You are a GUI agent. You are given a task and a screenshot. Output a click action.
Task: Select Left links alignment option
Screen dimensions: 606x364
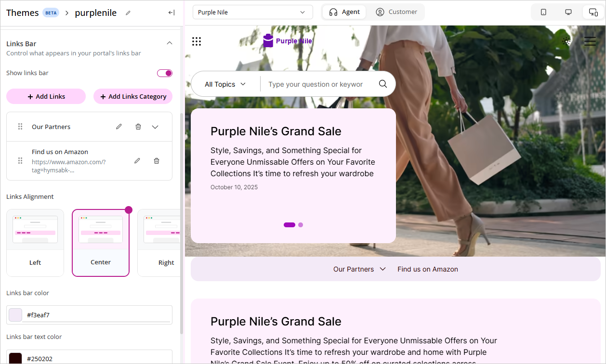point(35,243)
